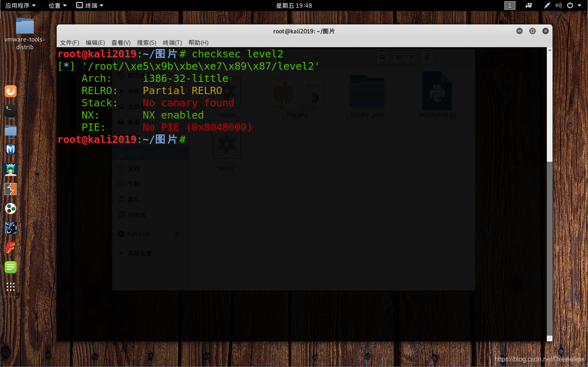Expand the system menu arrow
588x367 pixels.
tap(579, 5)
